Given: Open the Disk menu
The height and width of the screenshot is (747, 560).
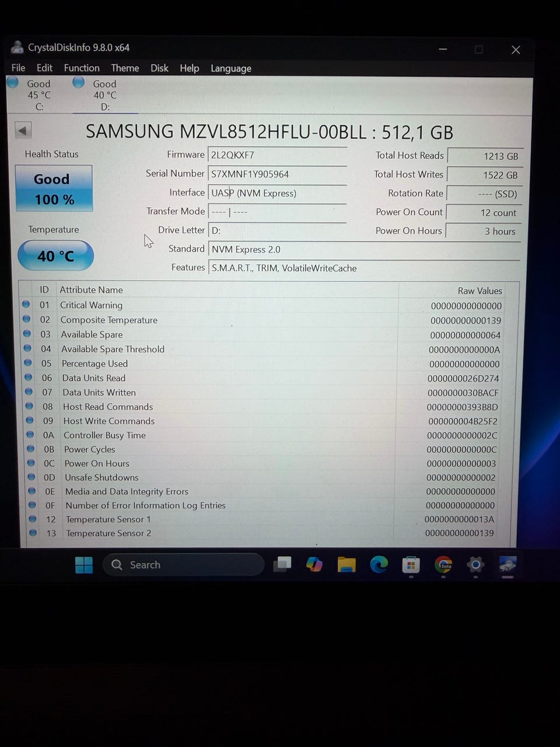Looking at the screenshot, I should [x=159, y=68].
